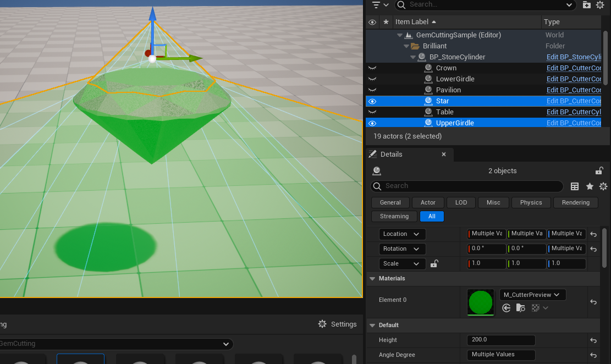This screenshot has width=611, height=364.
Task: Click the red X-axis gizmo handle
Action: pos(148,53)
